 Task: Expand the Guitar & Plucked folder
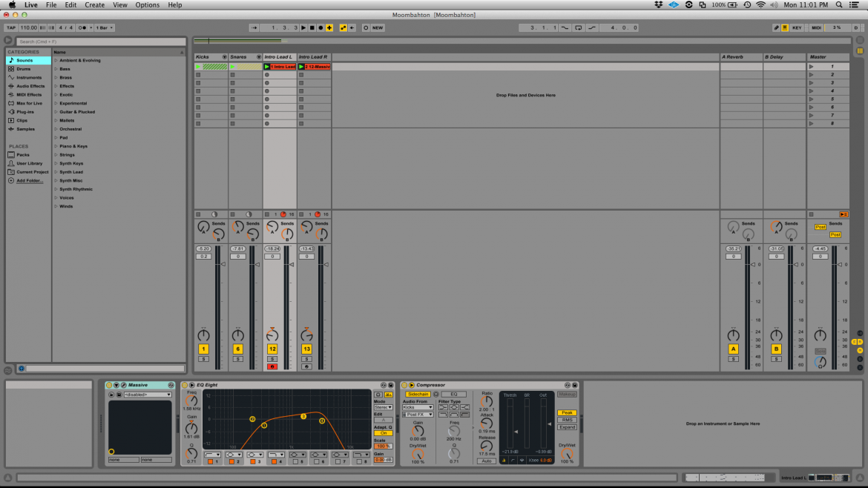click(56, 112)
